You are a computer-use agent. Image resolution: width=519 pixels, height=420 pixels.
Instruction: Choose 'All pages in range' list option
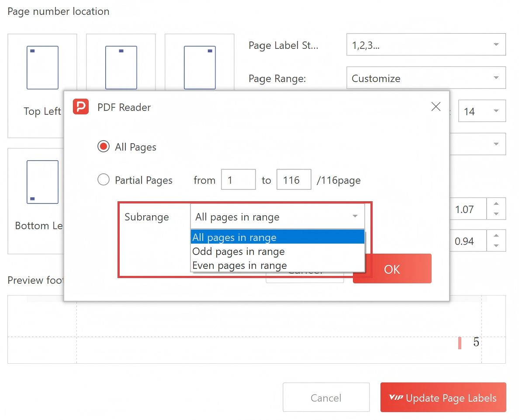277,237
